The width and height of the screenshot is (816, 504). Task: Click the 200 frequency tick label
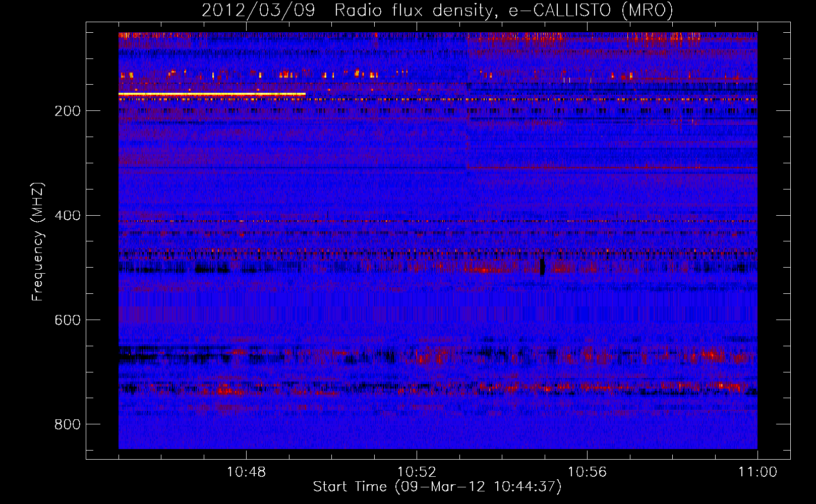(x=68, y=111)
